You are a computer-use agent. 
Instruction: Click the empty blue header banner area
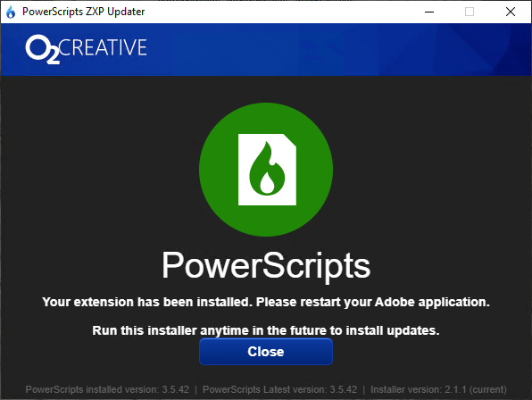[x=339, y=49]
